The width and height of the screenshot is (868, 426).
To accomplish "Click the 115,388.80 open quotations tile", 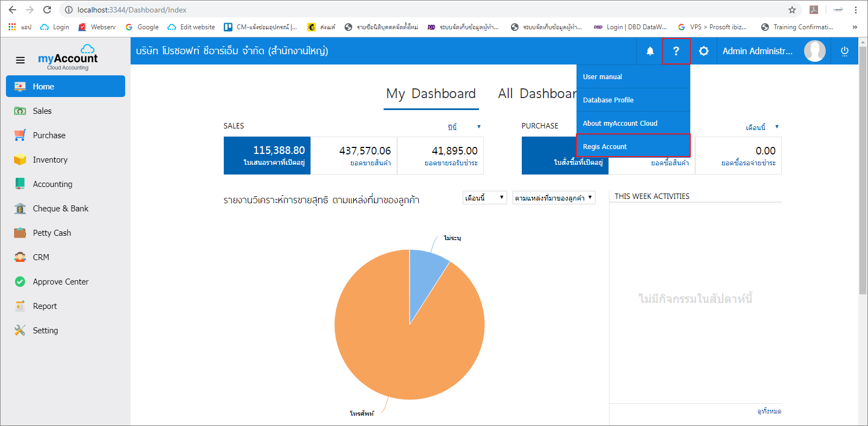I will point(267,156).
